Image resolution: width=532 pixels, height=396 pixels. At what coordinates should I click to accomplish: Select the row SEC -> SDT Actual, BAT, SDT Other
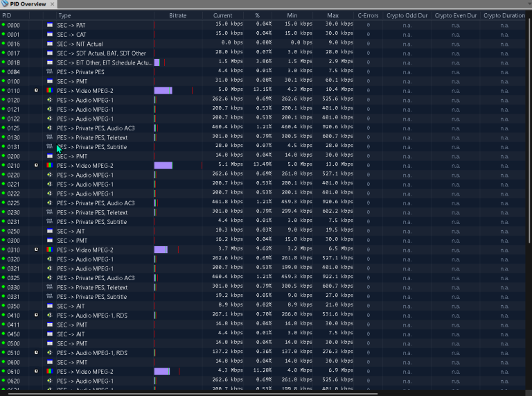pyautogui.click(x=263, y=53)
